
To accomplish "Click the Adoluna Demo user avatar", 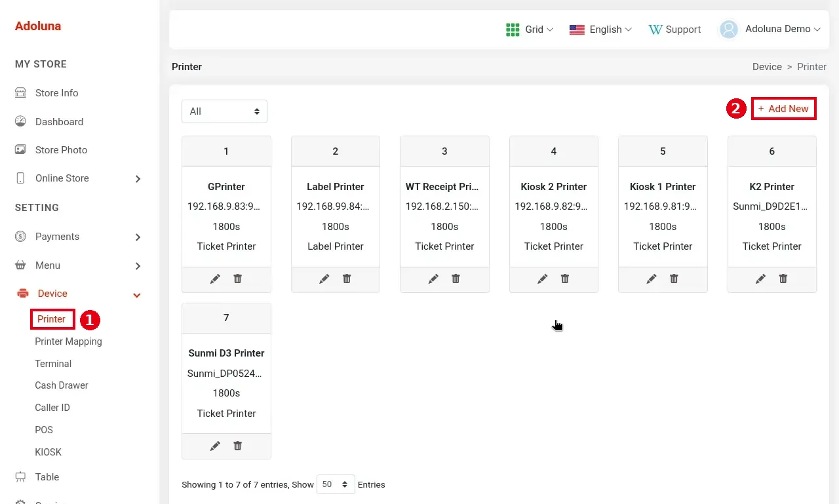I will (x=729, y=29).
